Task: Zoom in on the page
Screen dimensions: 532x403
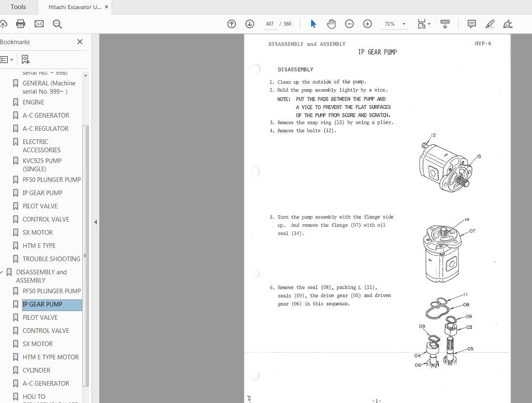Action: [x=367, y=24]
